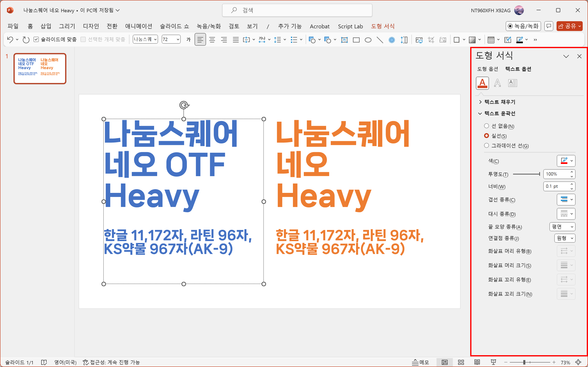Click the Crop picture icon
The height and width of the screenshot is (367, 588).
[x=431, y=40]
